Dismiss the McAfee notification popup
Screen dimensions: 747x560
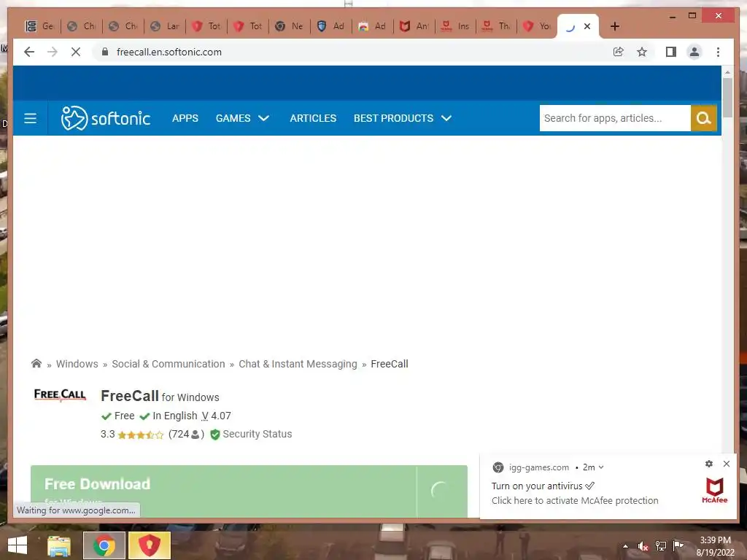point(727,464)
